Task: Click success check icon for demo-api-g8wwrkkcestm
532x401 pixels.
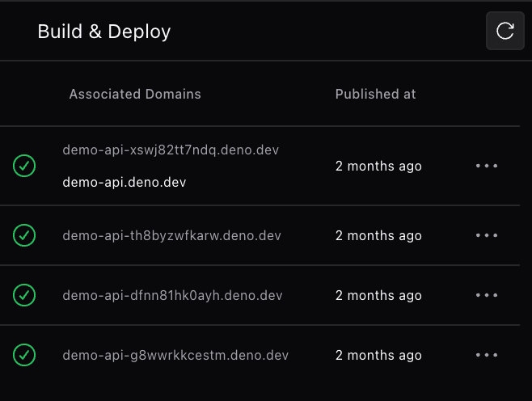Action: [x=24, y=355]
